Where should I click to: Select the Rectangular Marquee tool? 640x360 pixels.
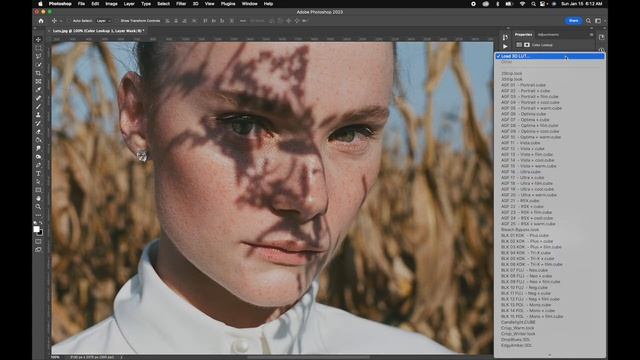pyautogui.click(x=38, y=48)
